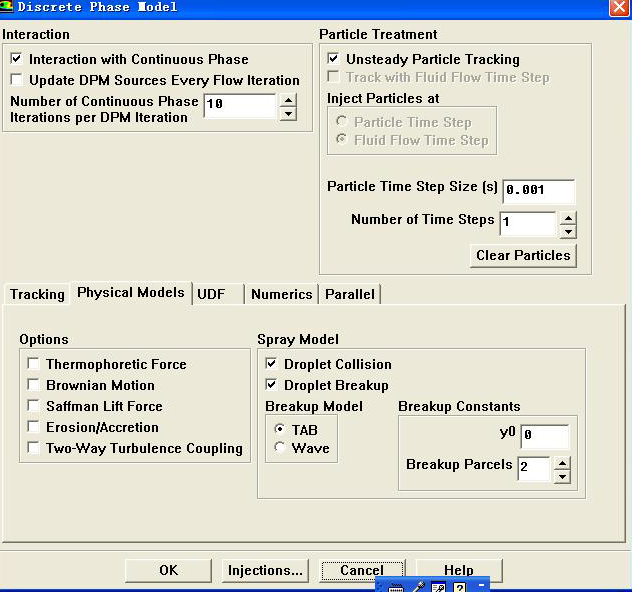Click the y0 breakup constant field
The width and height of the screenshot is (632, 592).
[x=544, y=436]
